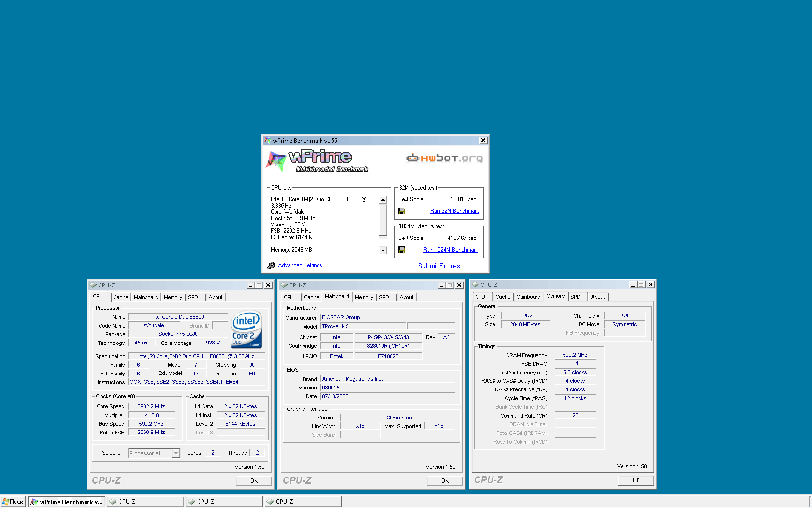The height and width of the screenshot is (508, 812).
Task: Click the CAS# Latency 5.0 clocks value
Action: [x=575, y=372]
